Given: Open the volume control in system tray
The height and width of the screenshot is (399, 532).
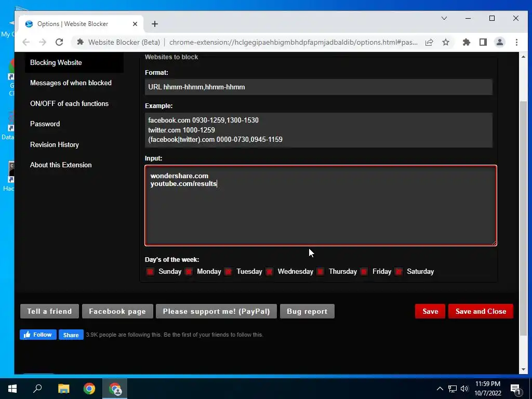Looking at the screenshot, I should click(x=464, y=389).
